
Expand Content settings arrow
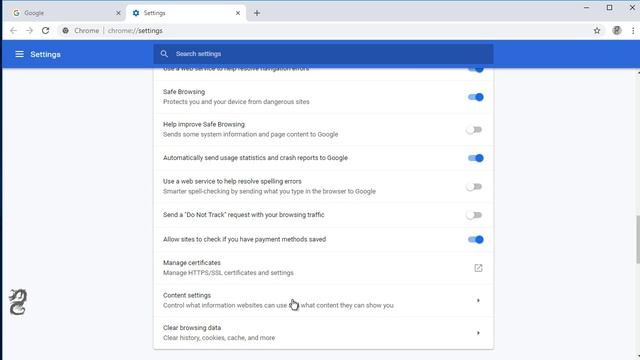click(478, 300)
